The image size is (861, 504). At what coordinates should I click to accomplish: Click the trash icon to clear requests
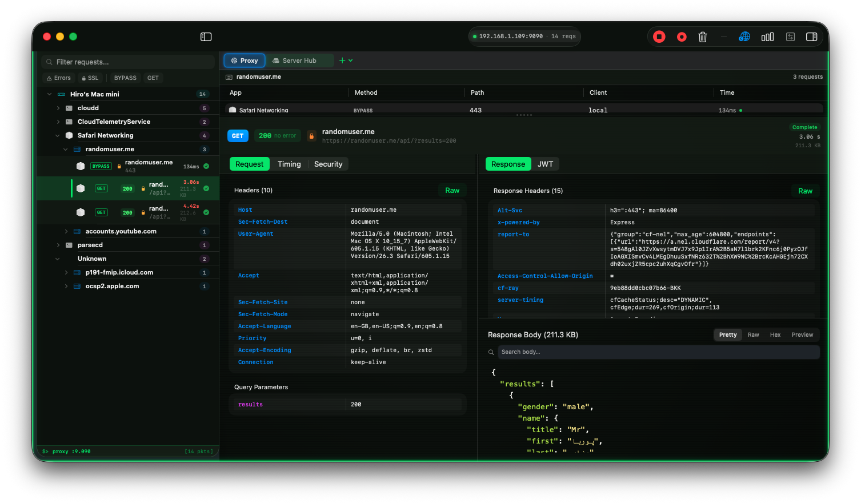tap(702, 36)
